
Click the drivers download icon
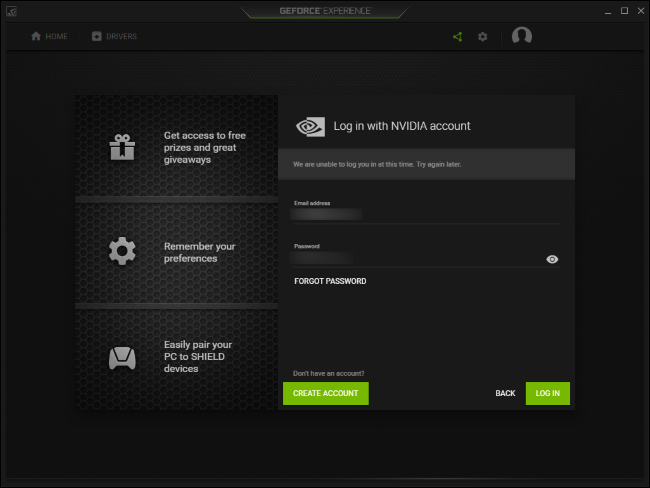click(97, 36)
